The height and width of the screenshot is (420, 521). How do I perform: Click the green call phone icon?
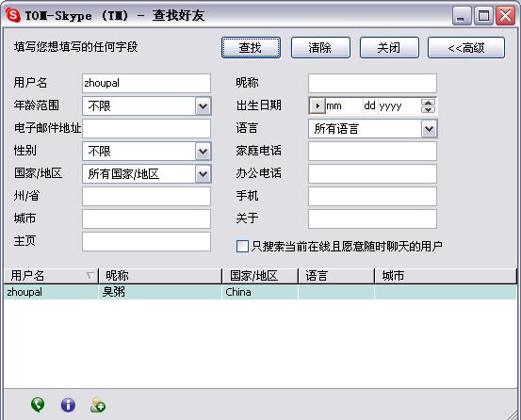[38, 405]
